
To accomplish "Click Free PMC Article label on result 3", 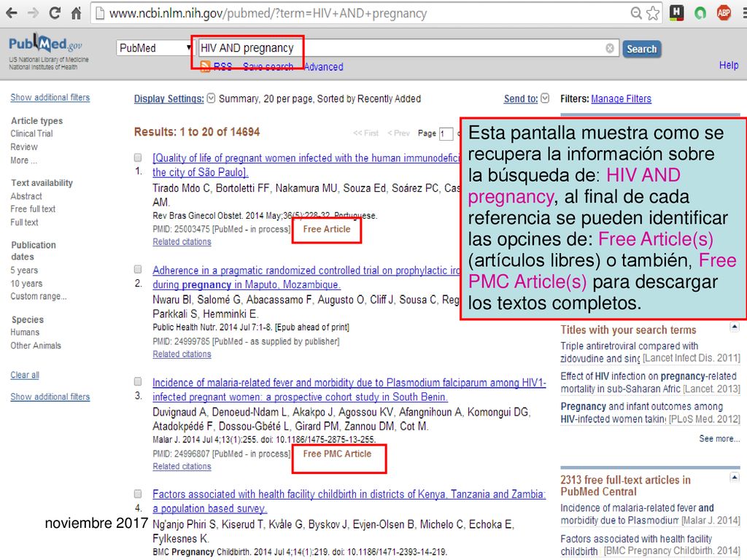I will click(337, 454).
